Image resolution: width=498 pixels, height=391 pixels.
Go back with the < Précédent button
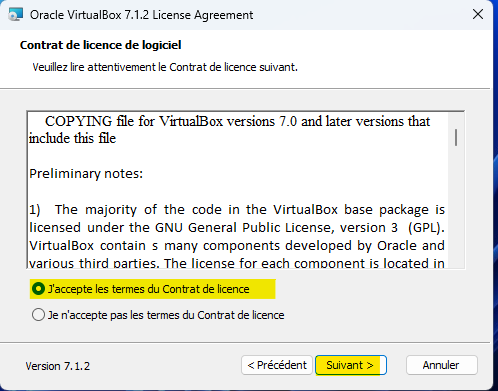point(277,365)
